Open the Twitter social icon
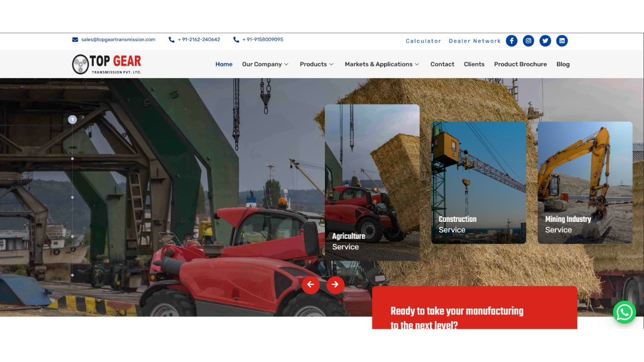Image resolution: width=644 pixels, height=362 pixels. (x=545, y=41)
